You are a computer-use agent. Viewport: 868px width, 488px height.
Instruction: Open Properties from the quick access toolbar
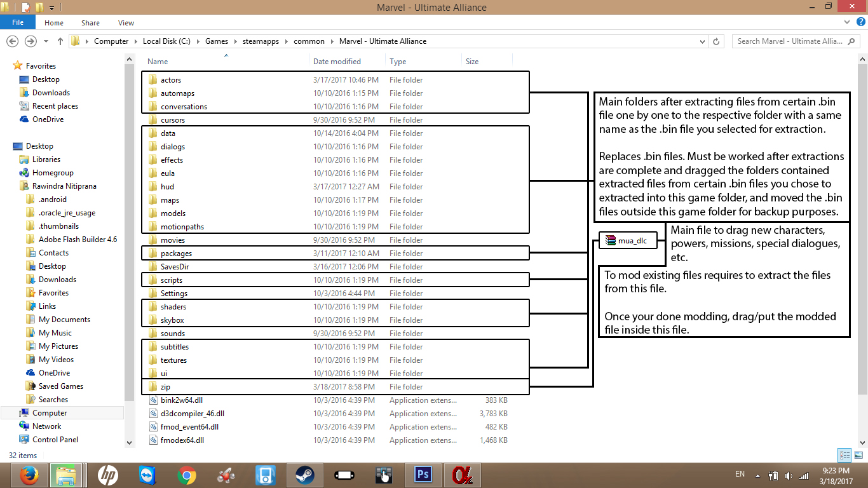pyautogui.click(x=25, y=8)
